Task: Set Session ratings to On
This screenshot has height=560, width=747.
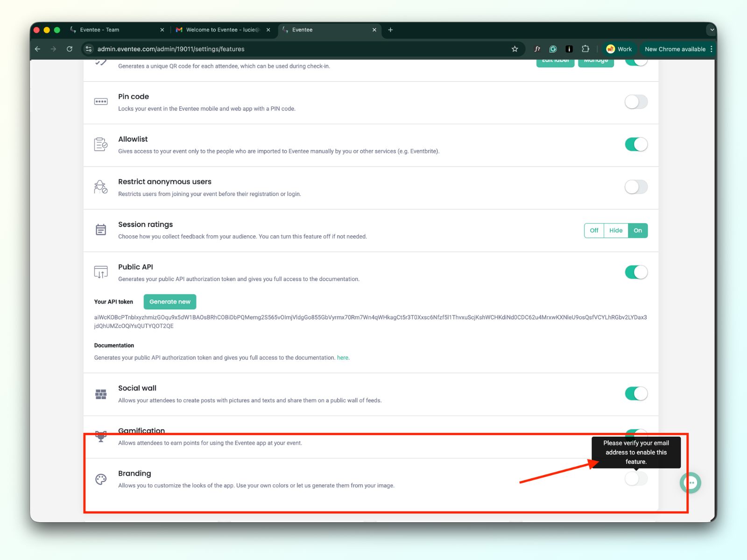Action: [x=638, y=231]
